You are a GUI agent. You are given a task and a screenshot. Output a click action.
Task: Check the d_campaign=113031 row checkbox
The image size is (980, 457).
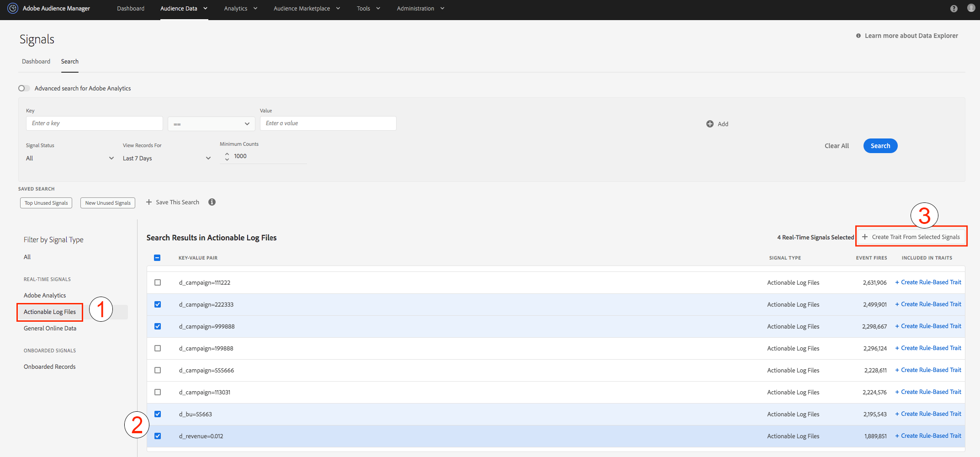pyautogui.click(x=158, y=392)
